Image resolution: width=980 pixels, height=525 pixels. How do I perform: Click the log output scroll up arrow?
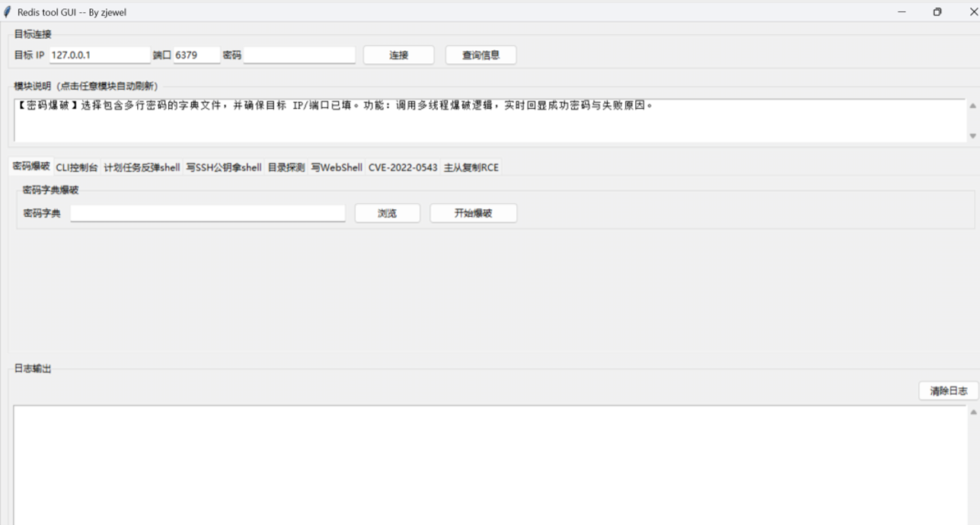[x=972, y=412]
